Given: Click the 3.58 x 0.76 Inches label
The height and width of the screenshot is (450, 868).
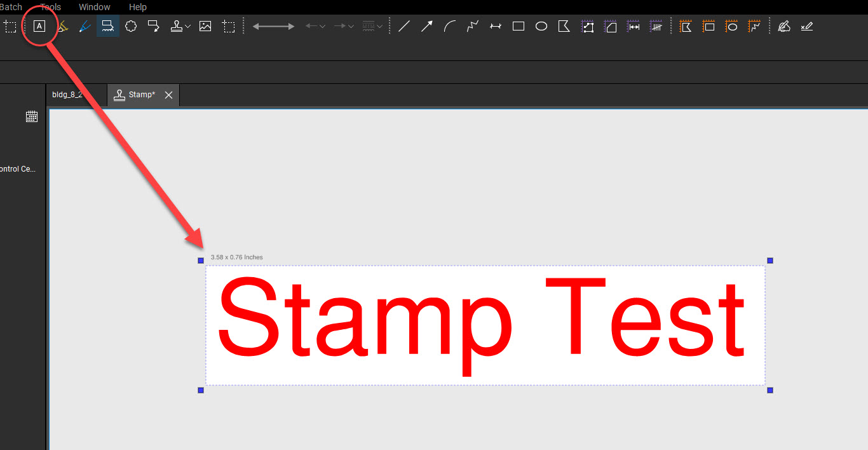Looking at the screenshot, I should coord(236,257).
